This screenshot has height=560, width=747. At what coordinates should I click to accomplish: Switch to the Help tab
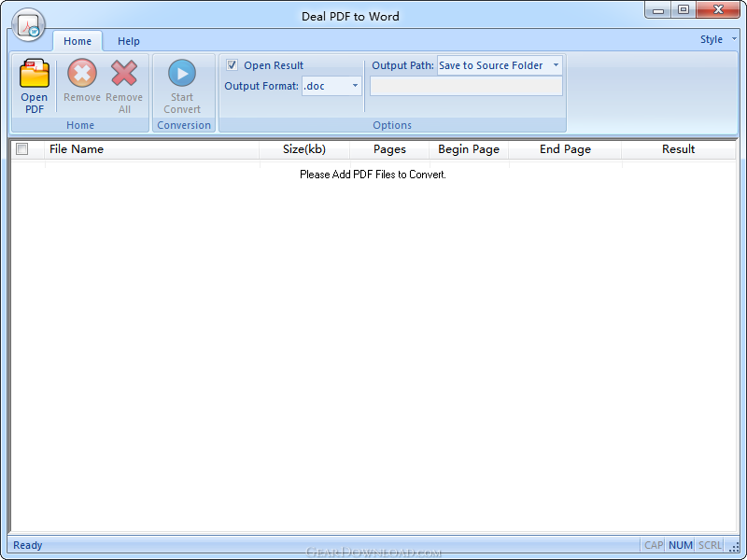129,41
